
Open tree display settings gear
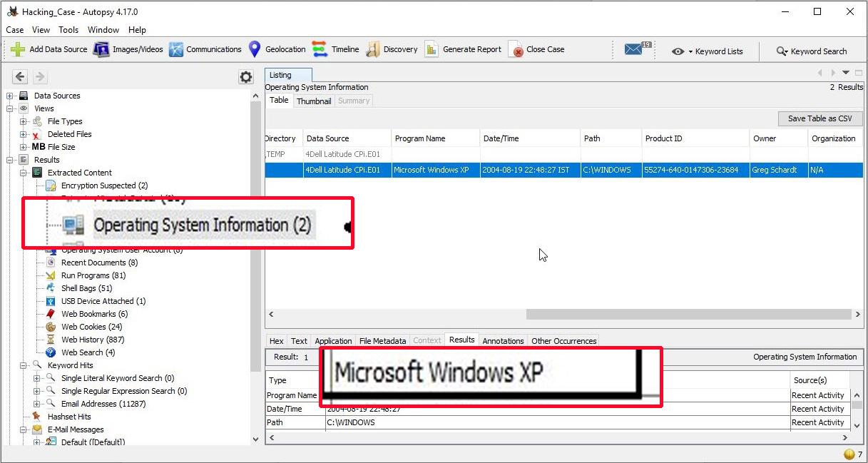pos(246,77)
